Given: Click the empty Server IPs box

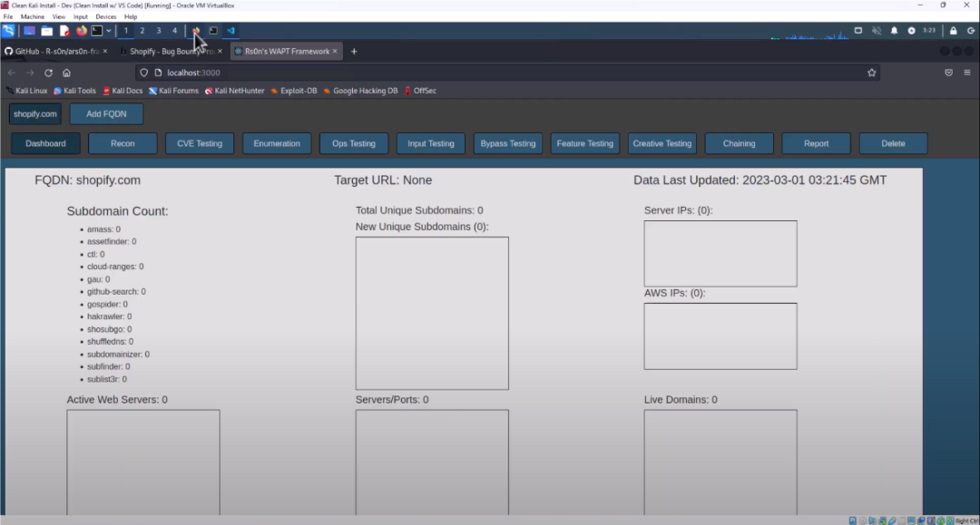Looking at the screenshot, I should [x=720, y=254].
